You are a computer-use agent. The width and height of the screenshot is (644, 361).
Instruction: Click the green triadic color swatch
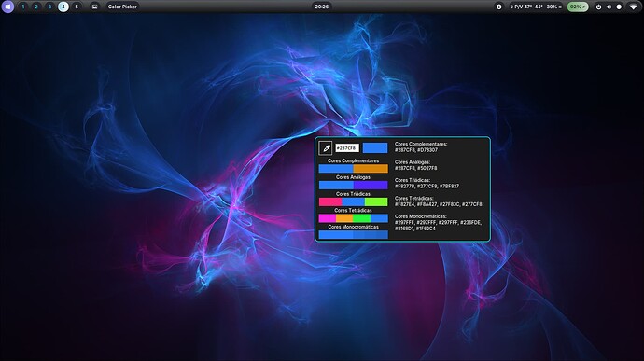pyautogui.click(x=376, y=201)
